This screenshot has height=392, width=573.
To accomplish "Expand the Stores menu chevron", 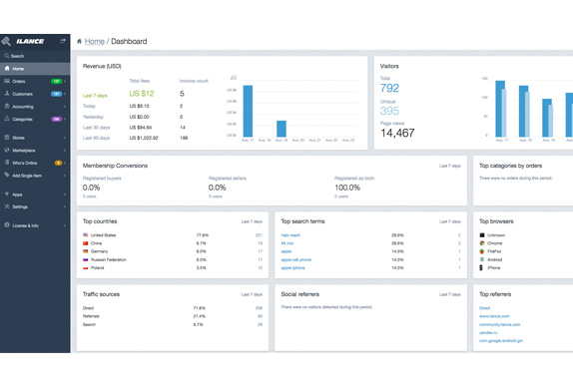I will coord(65,138).
